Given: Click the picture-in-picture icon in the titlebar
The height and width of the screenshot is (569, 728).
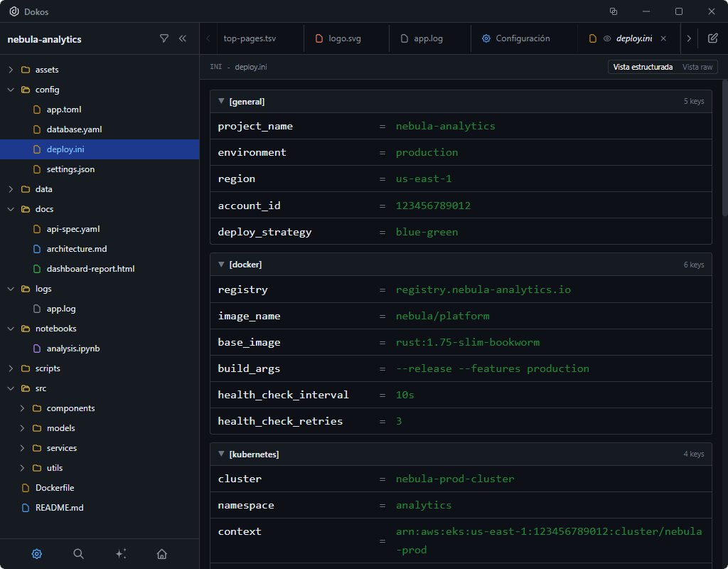Looking at the screenshot, I should tap(613, 11).
